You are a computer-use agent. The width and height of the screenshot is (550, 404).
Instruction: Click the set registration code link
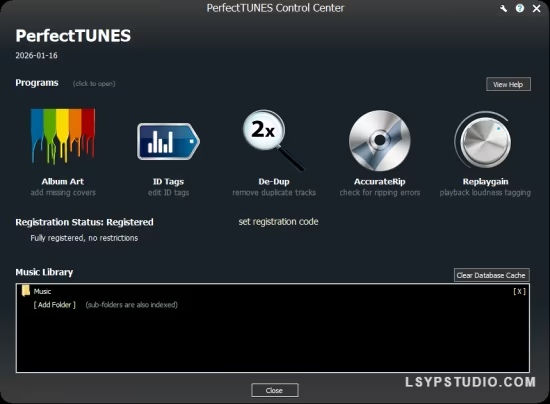coord(279,222)
